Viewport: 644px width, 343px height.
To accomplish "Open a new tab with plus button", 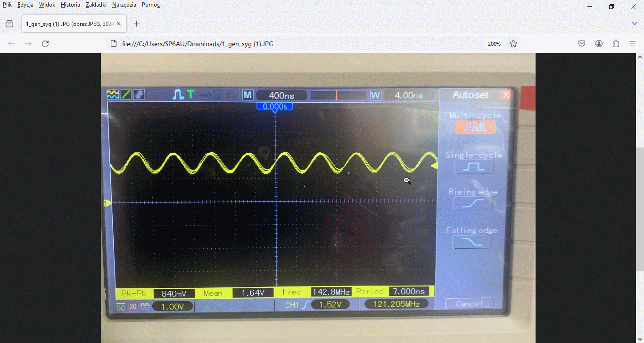I will coord(136,24).
